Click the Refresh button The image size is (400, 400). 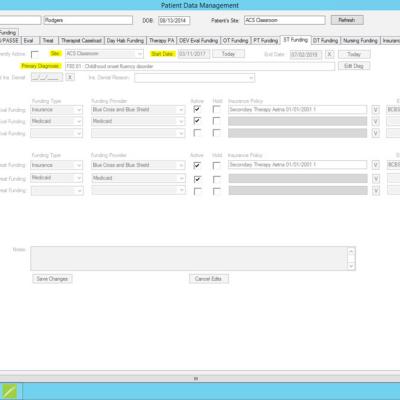[347, 20]
